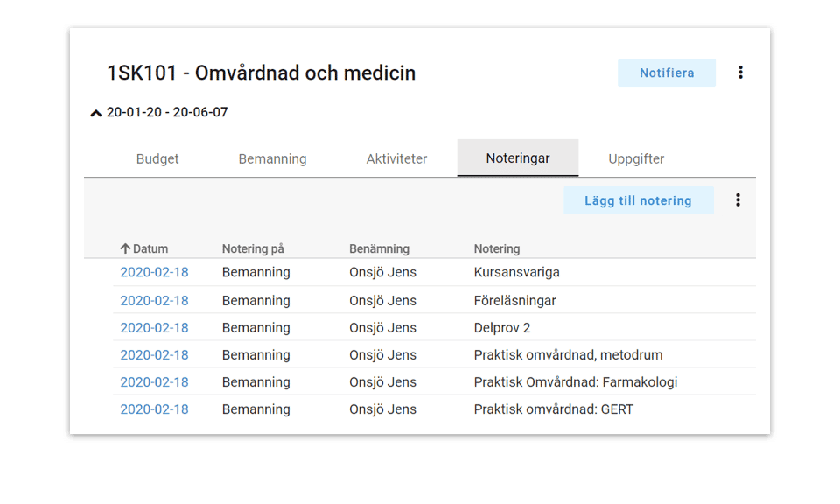
Task: Click the Benämning column header
Action: click(x=379, y=248)
